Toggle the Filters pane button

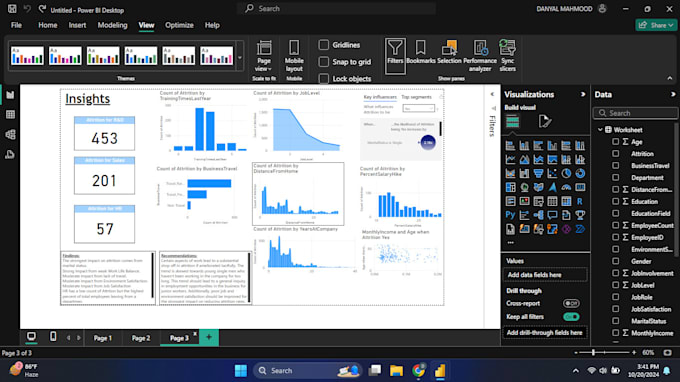[x=395, y=56]
